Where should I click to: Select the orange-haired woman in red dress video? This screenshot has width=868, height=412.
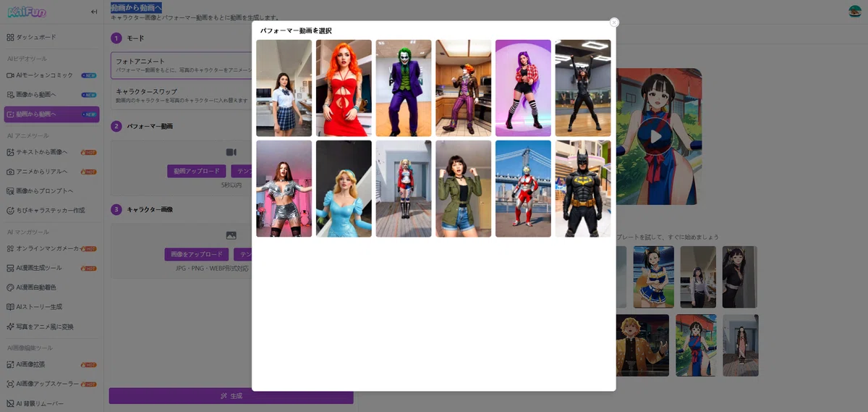click(x=344, y=88)
